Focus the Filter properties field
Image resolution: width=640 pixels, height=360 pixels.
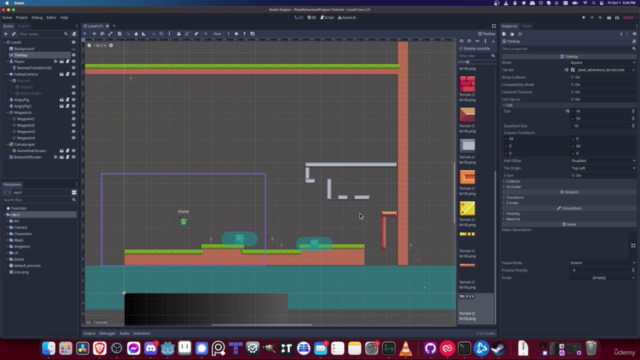tap(569, 49)
